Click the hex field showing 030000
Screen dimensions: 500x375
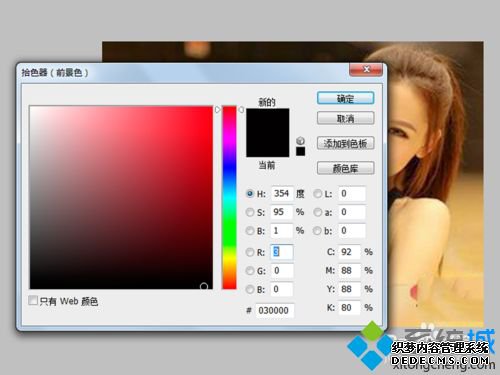[x=275, y=311]
